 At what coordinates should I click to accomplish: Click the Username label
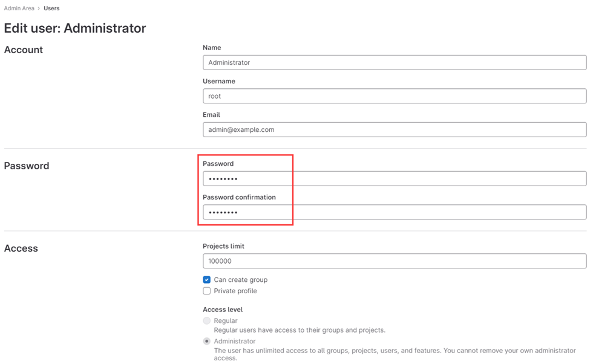219,81
